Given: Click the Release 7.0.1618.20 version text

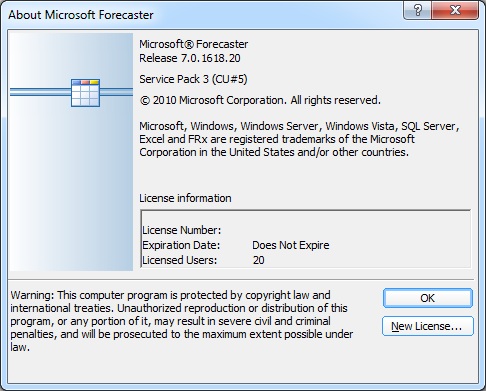Looking at the screenshot, I should [x=190, y=58].
